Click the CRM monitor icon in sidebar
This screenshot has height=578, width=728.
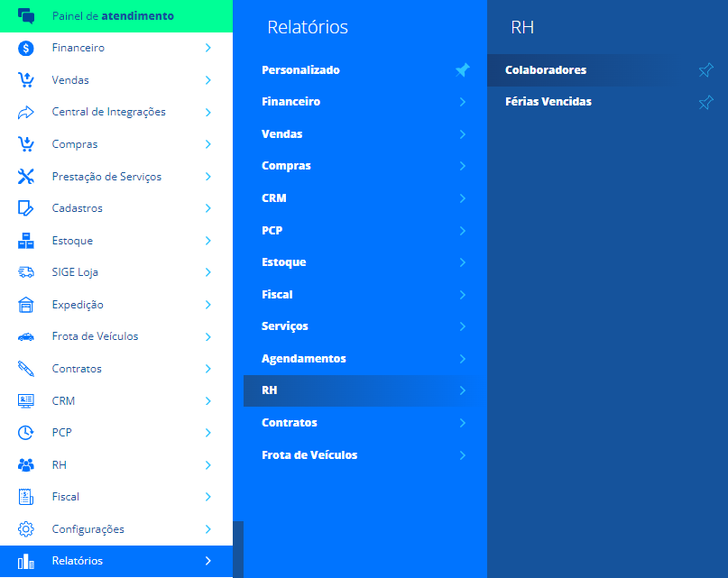26,401
